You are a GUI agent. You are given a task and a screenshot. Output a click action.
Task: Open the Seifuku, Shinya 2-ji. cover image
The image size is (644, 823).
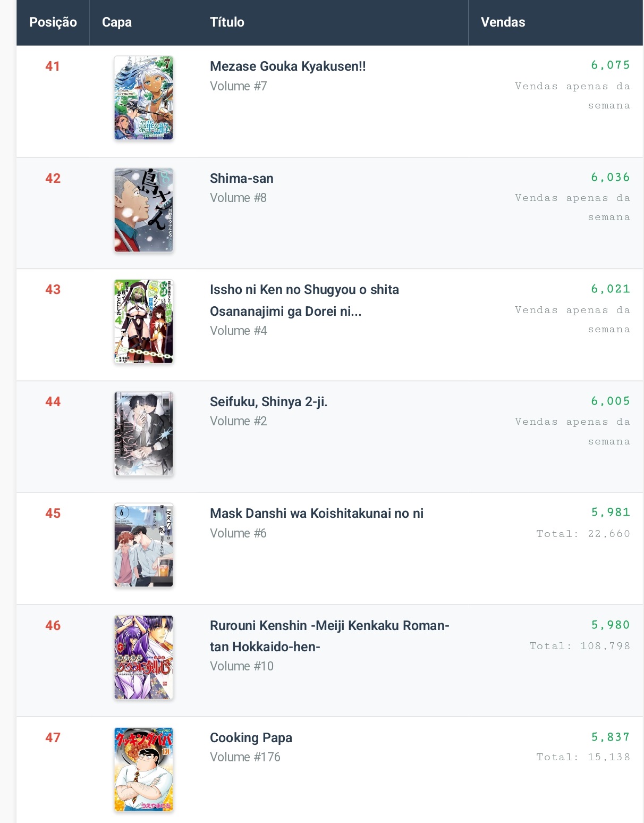click(x=143, y=434)
